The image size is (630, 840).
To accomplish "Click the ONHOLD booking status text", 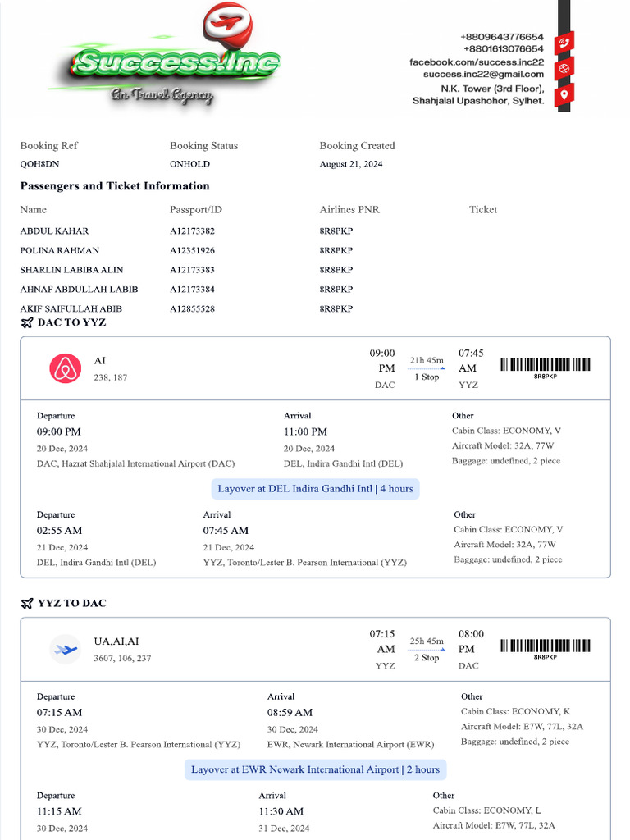I will coord(188,164).
